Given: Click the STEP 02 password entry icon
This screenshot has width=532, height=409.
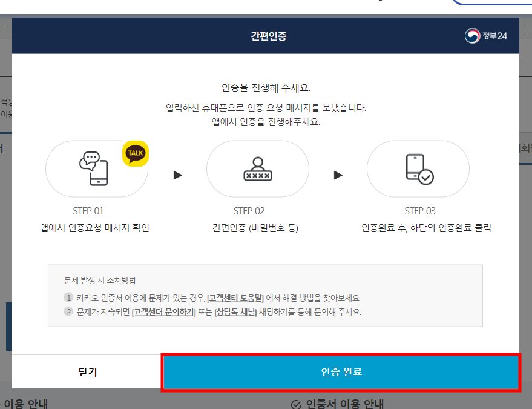Looking at the screenshot, I should 258,170.
